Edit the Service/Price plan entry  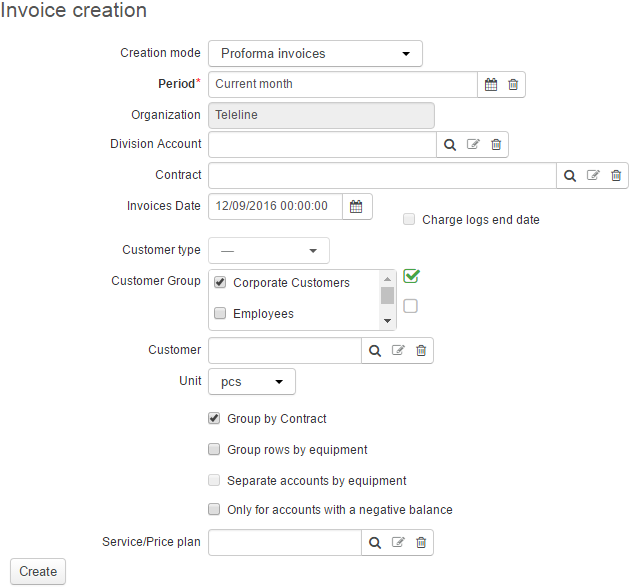(x=398, y=542)
